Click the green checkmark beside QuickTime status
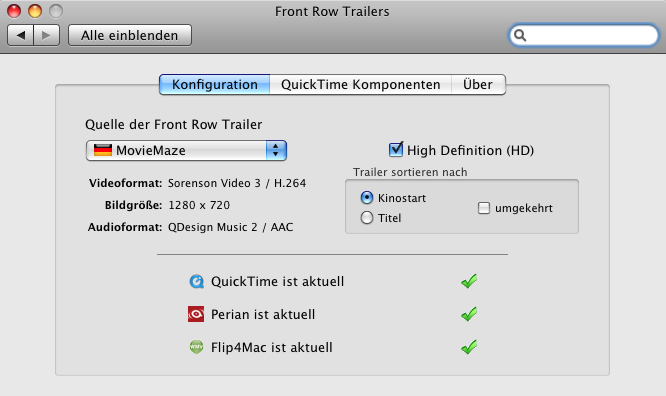 tap(469, 281)
